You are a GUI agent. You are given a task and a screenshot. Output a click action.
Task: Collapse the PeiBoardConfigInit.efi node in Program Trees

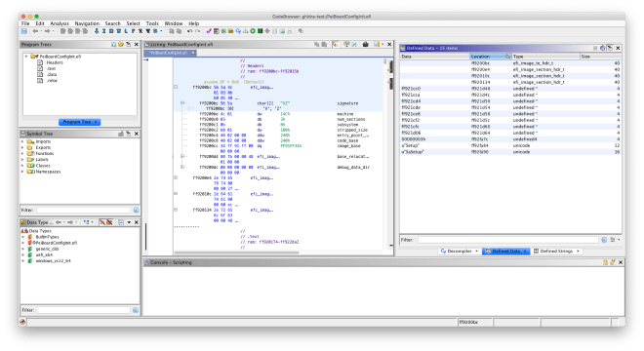pos(26,57)
